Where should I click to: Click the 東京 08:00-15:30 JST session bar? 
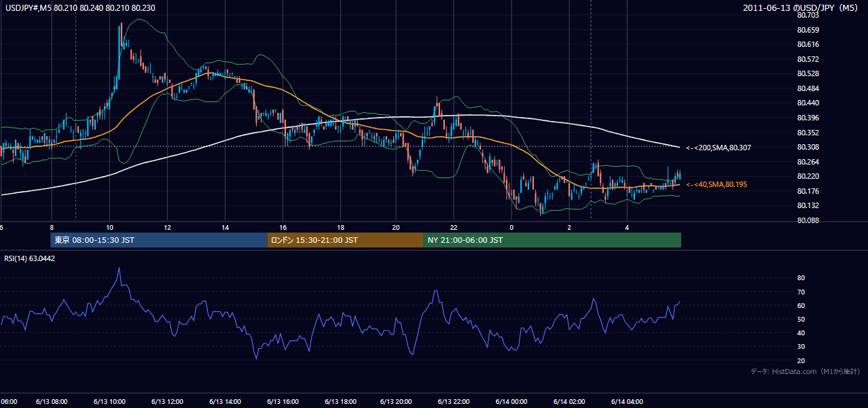point(159,240)
